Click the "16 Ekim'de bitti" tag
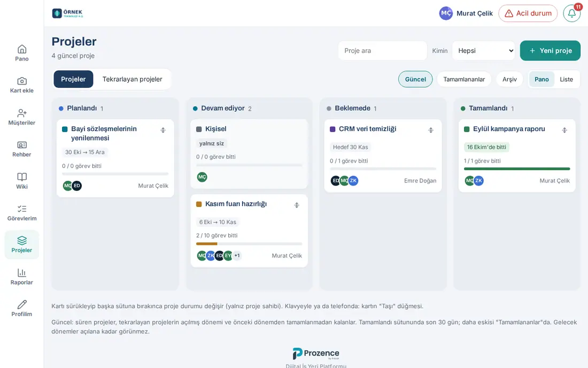Viewport: 588px width, 368px height. [486, 147]
